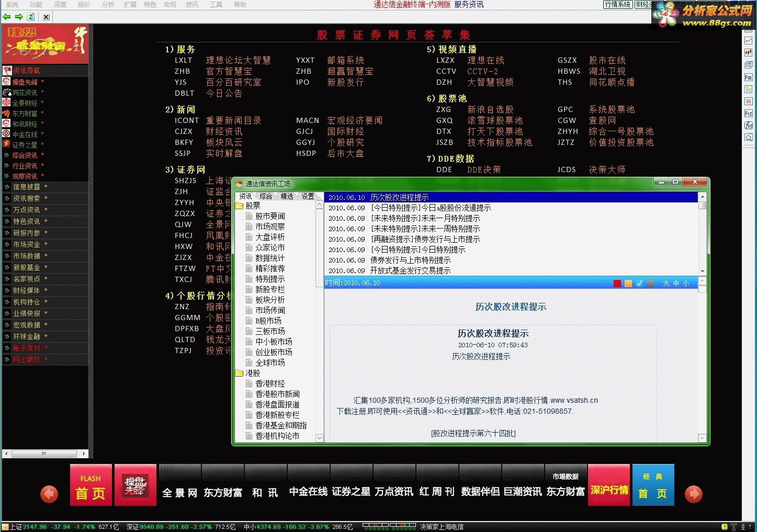Click the tree structure icon in right sidebar

[749, 89]
